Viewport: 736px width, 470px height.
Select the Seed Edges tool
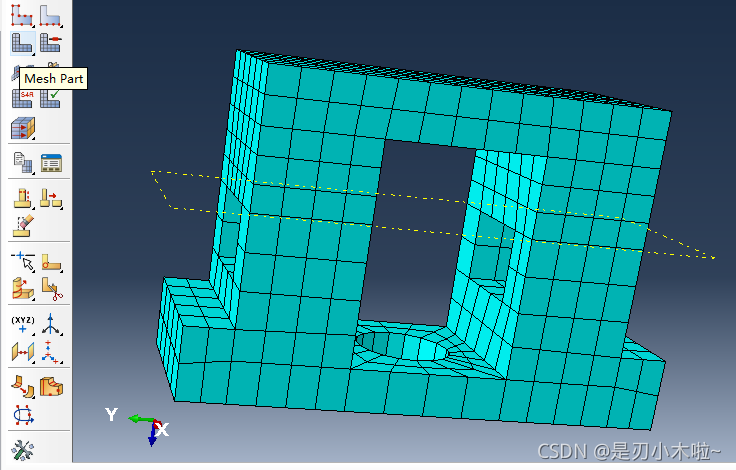pos(51,14)
